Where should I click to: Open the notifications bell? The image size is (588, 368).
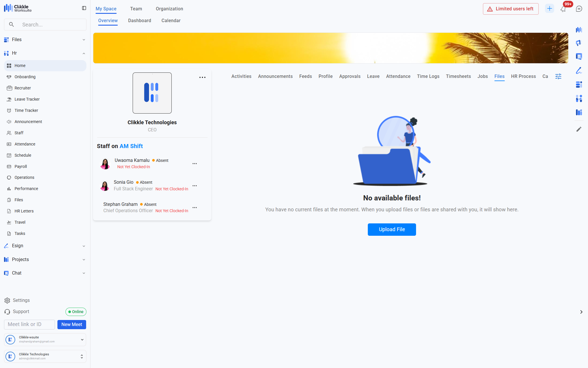click(563, 9)
